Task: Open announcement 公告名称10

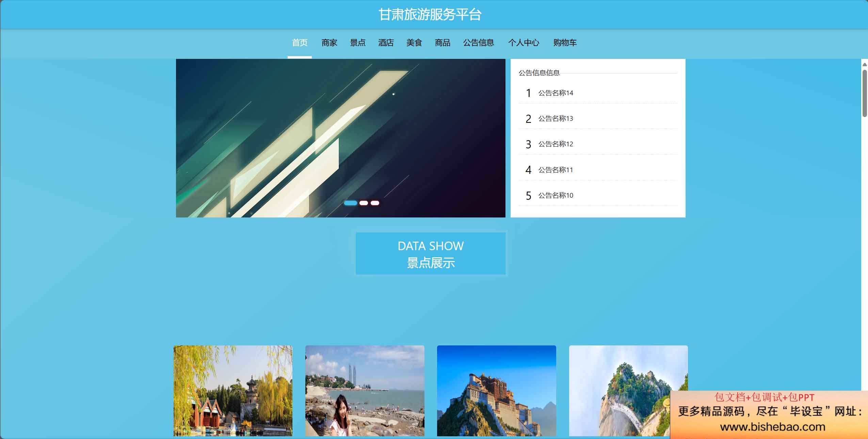Action: [x=556, y=195]
